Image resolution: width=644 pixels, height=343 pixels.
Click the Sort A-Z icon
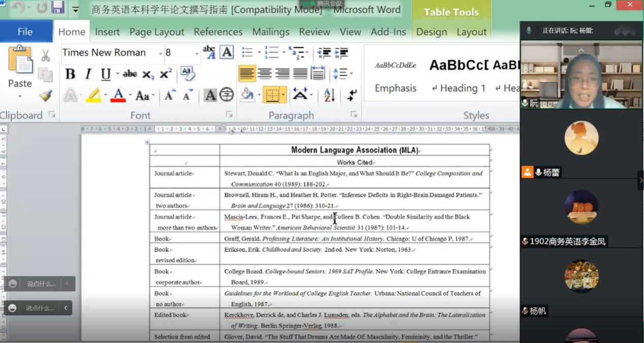pyautogui.click(x=329, y=95)
